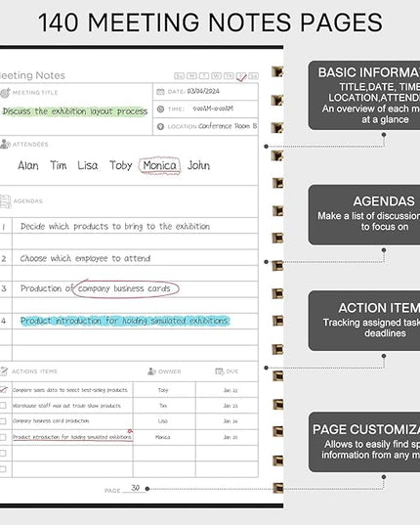Screen dimensions: 420x525
Task: Click the location pin icon
Action: pyautogui.click(x=160, y=126)
